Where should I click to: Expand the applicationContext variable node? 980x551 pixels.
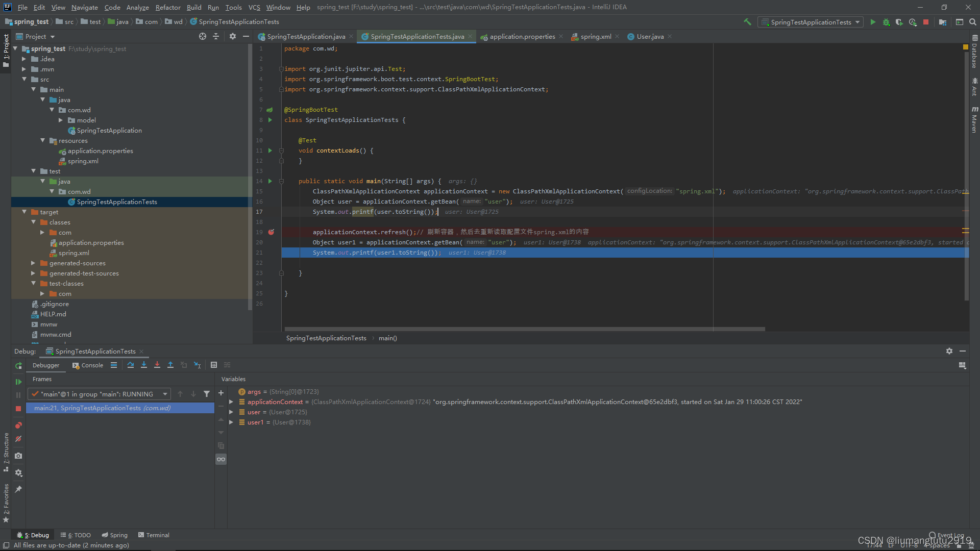click(231, 402)
